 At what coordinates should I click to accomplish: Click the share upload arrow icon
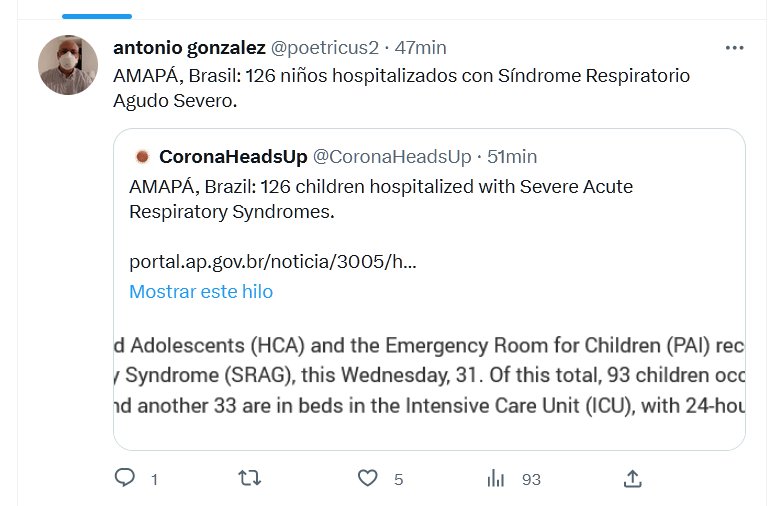pos(632,479)
